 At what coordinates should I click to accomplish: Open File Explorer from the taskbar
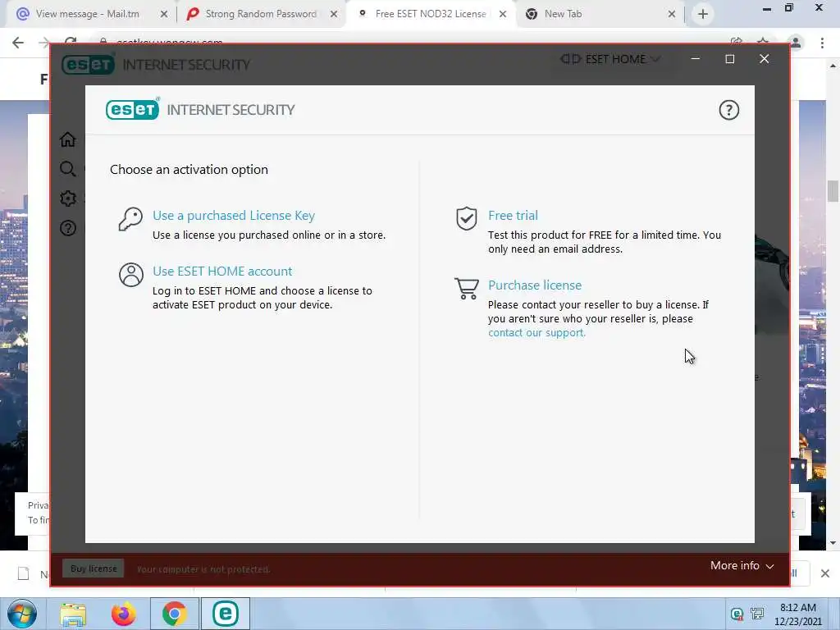73,614
